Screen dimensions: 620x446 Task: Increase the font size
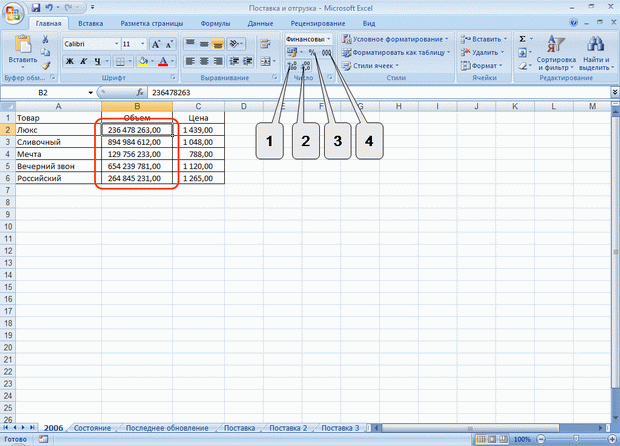coord(156,44)
